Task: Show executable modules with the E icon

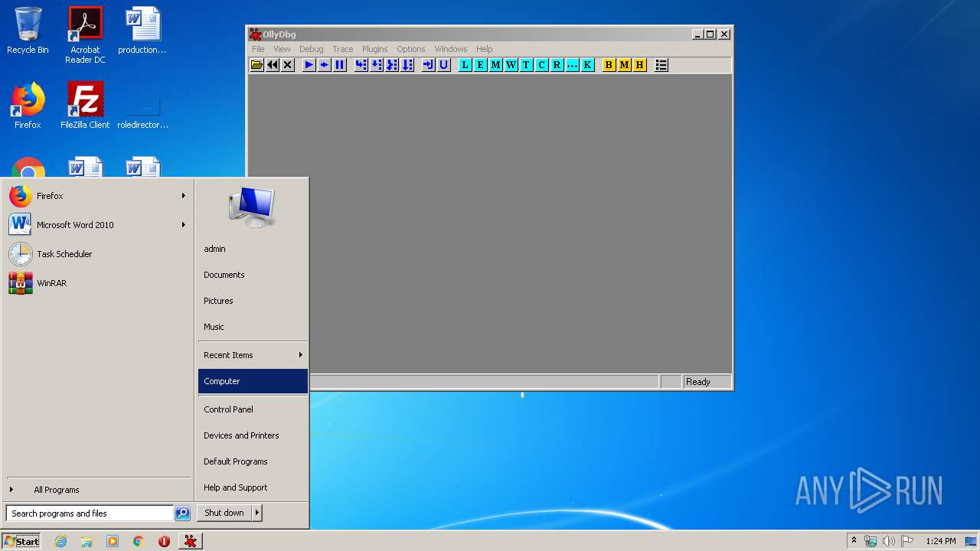Action: coord(480,65)
